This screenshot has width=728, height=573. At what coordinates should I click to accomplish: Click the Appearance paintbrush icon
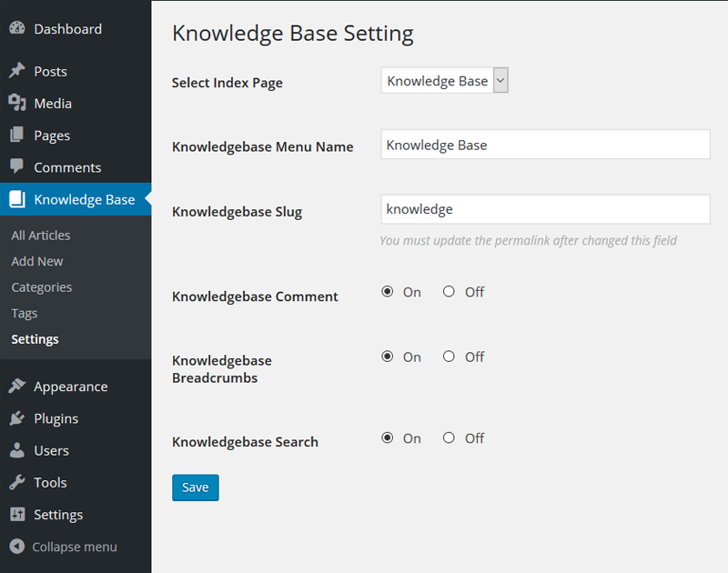(17, 386)
